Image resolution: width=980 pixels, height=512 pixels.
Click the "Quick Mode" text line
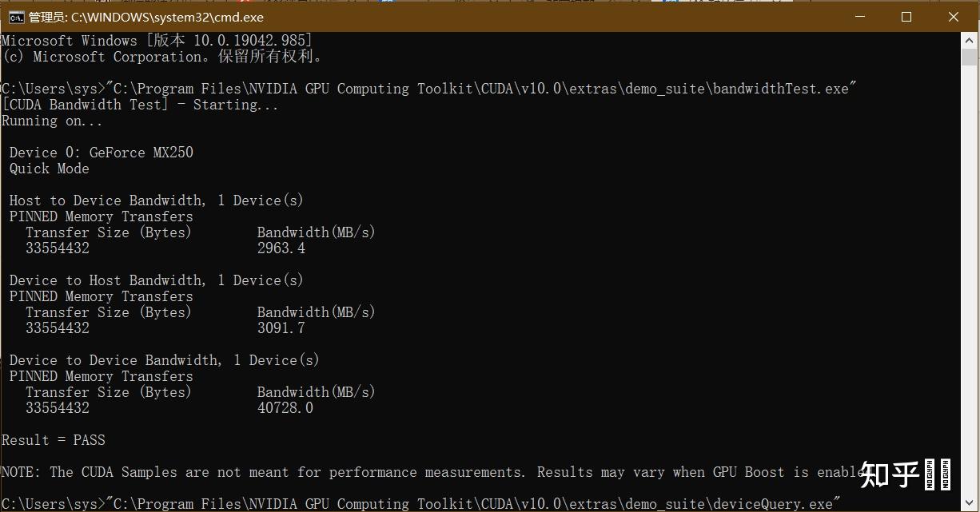pyautogui.click(x=50, y=169)
